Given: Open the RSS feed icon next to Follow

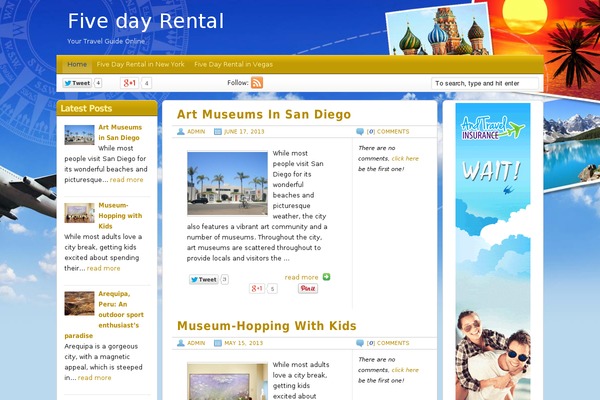Looking at the screenshot, I should (257, 83).
